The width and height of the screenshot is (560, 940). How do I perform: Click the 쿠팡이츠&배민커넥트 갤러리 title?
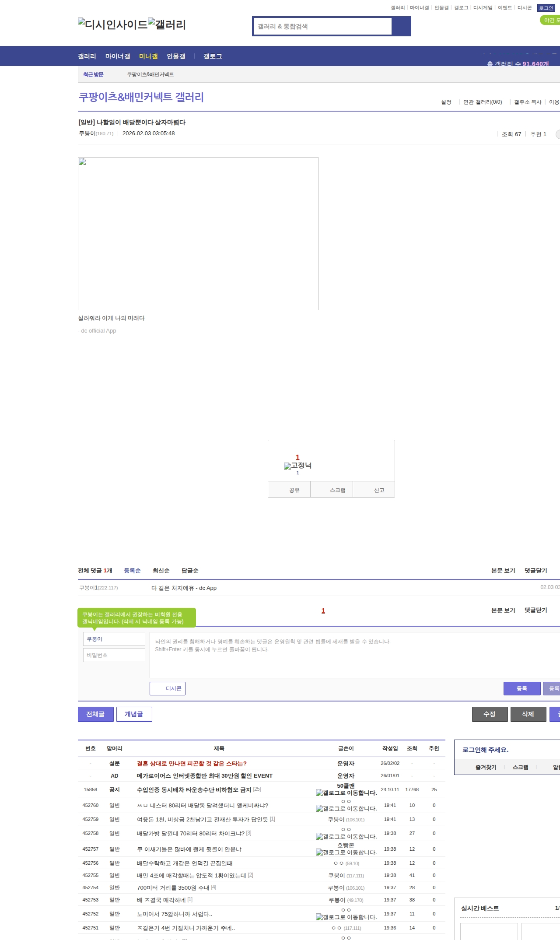point(141,97)
